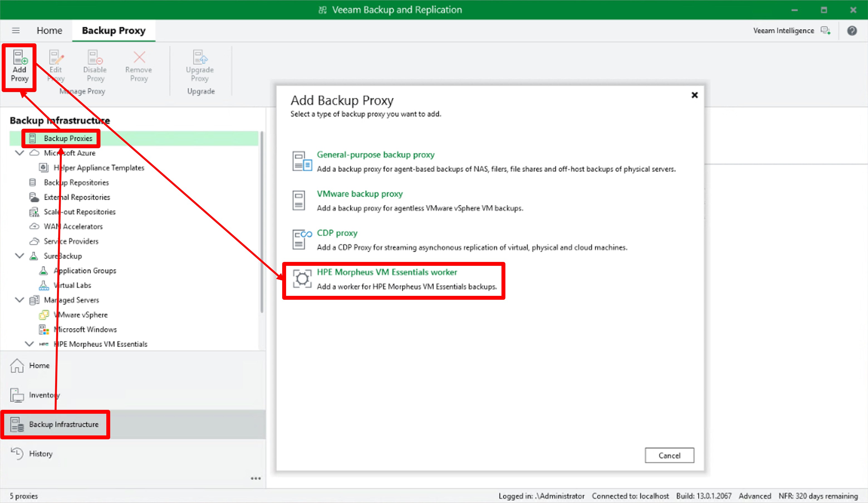Click the tree pane vertical scrollbar
The image size is (868, 503).
pos(262,222)
